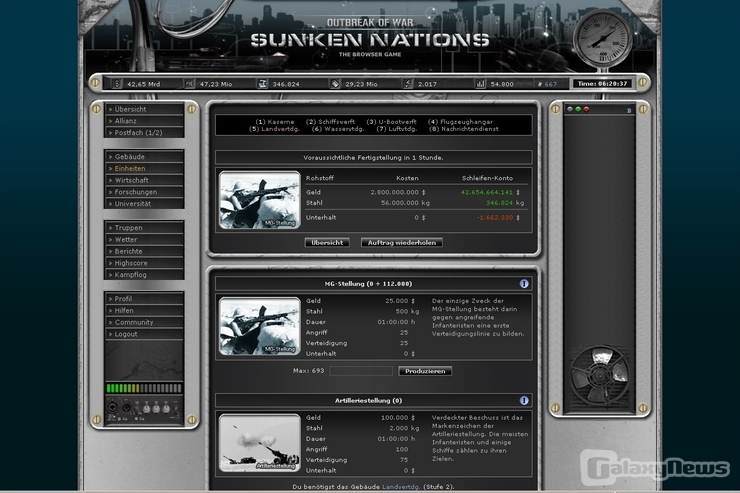
Task: Open Berichte menu entry
Action: point(144,251)
